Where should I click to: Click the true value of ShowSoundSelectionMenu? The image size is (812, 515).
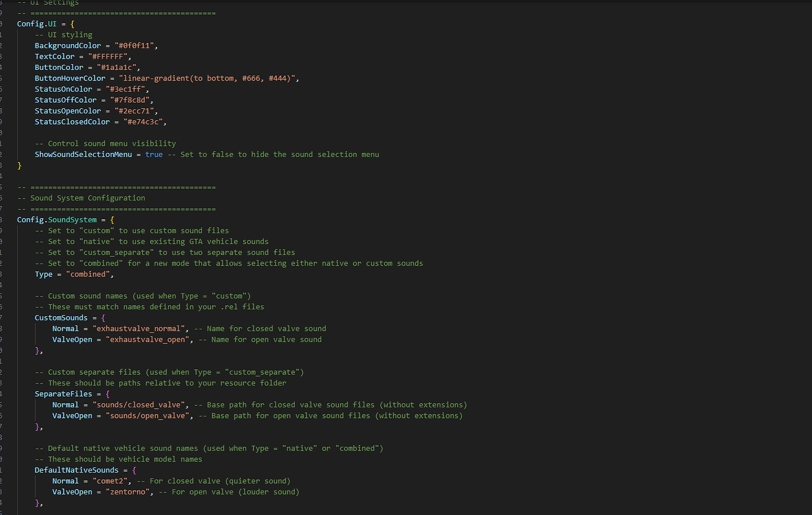pos(154,154)
